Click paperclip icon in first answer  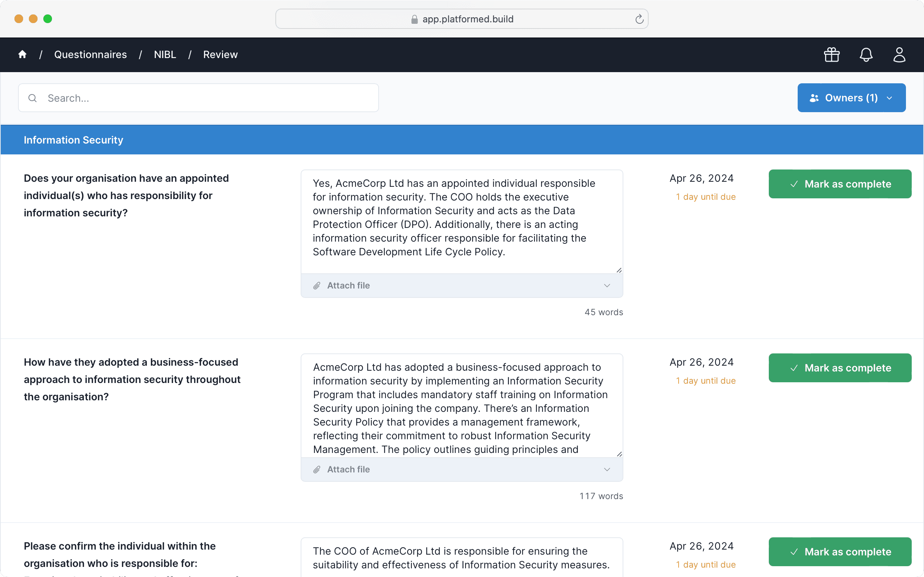click(x=317, y=286)
